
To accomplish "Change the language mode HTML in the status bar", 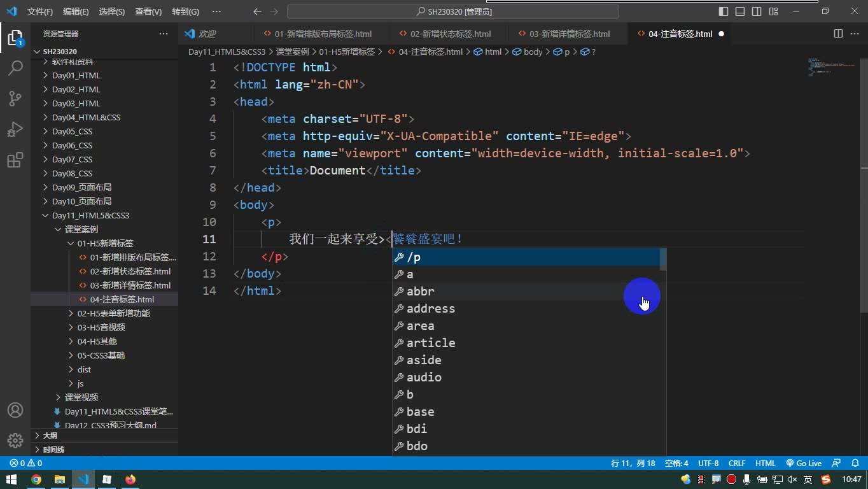I will click(x=766, y=464).
